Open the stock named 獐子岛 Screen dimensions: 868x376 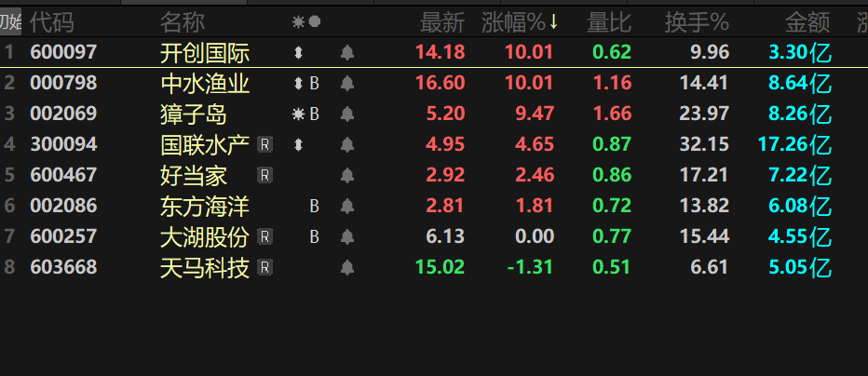(x=194, y=114)
